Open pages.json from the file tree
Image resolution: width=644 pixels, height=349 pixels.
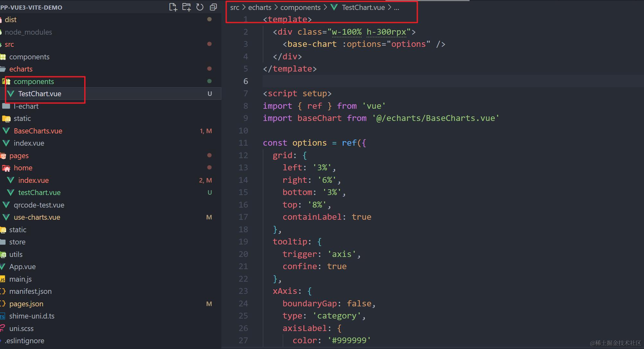tap(26, 304)
